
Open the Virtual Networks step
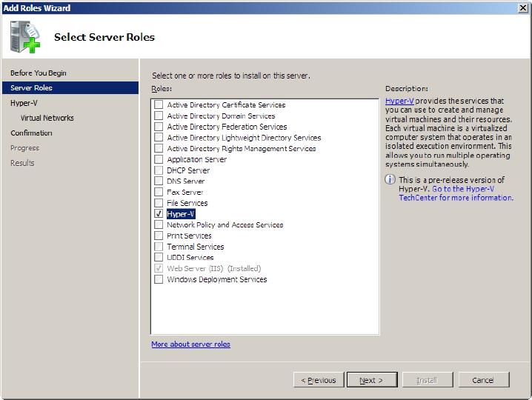(x=47, y=118)
